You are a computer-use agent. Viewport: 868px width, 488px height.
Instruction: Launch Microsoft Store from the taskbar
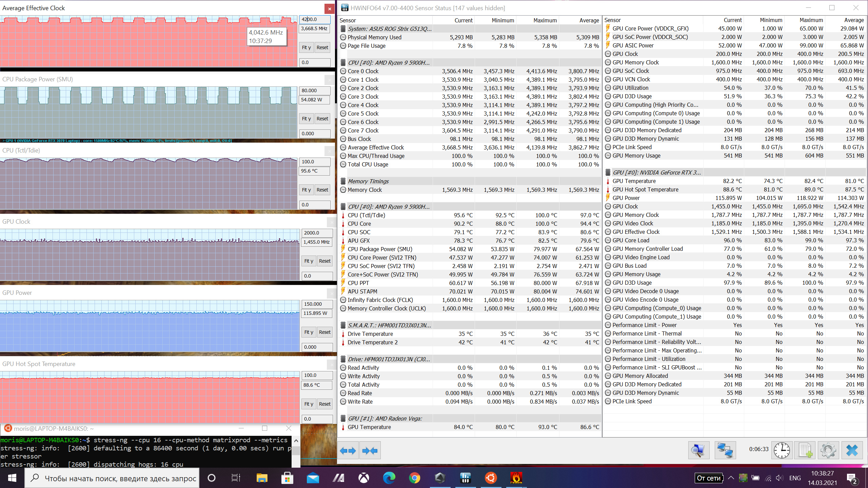click(287, 478)
